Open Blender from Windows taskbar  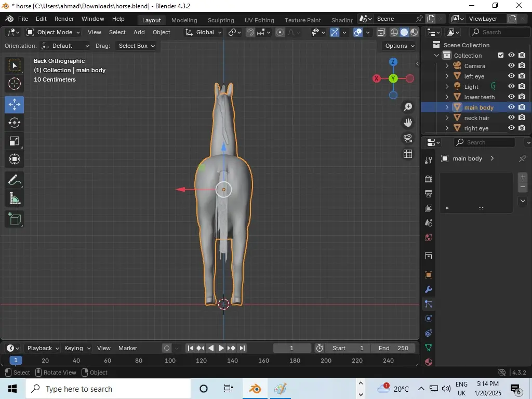[255, 389]
